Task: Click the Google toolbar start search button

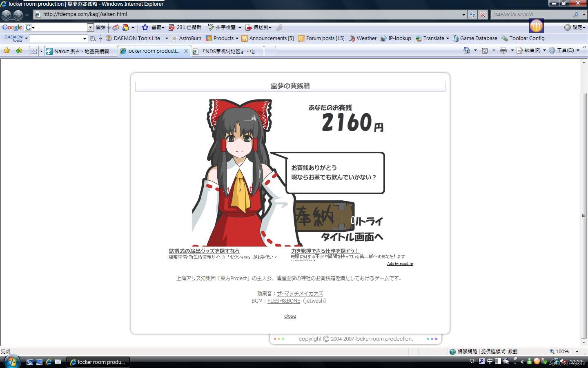Action: [x=101, y=27]
